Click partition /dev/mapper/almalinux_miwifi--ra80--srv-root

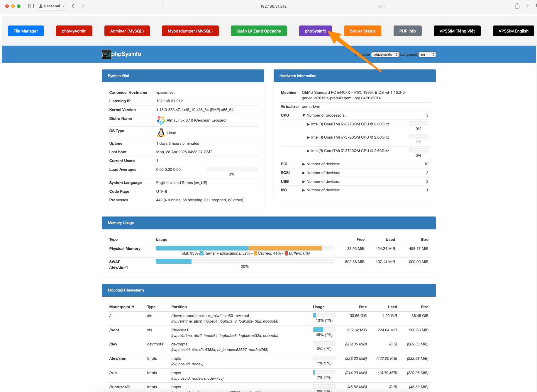(210, 316)
